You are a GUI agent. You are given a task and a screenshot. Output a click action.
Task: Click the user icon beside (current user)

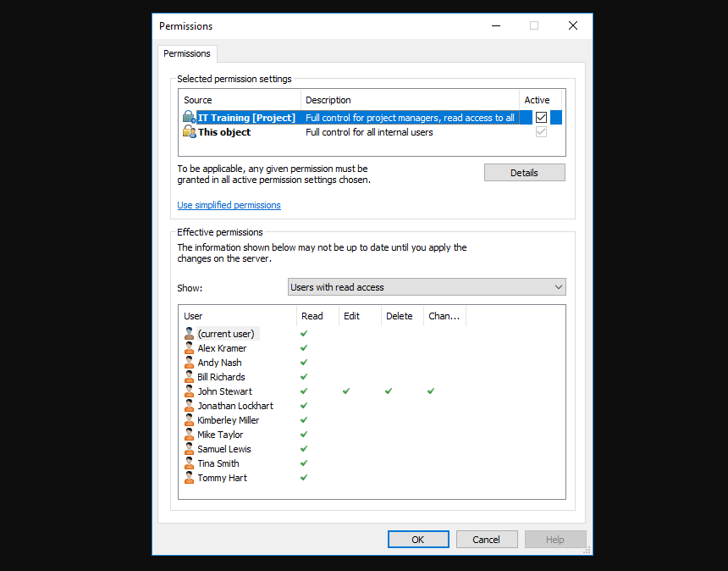point(189,333)
